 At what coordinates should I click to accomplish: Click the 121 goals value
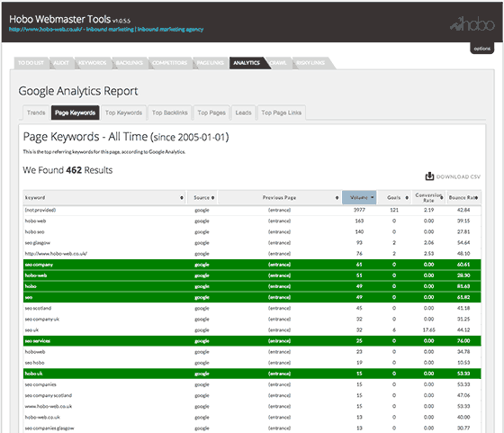[x=394, y=210]
